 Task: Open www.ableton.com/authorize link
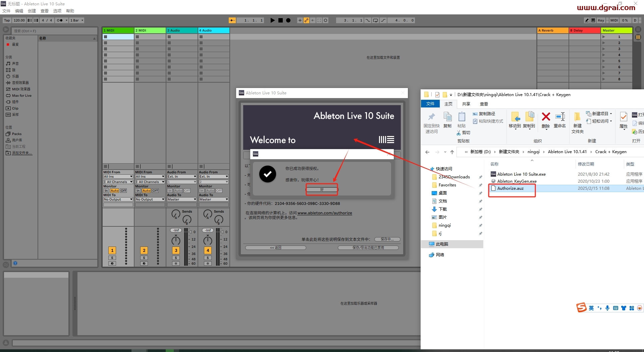[x=325, y=213]
